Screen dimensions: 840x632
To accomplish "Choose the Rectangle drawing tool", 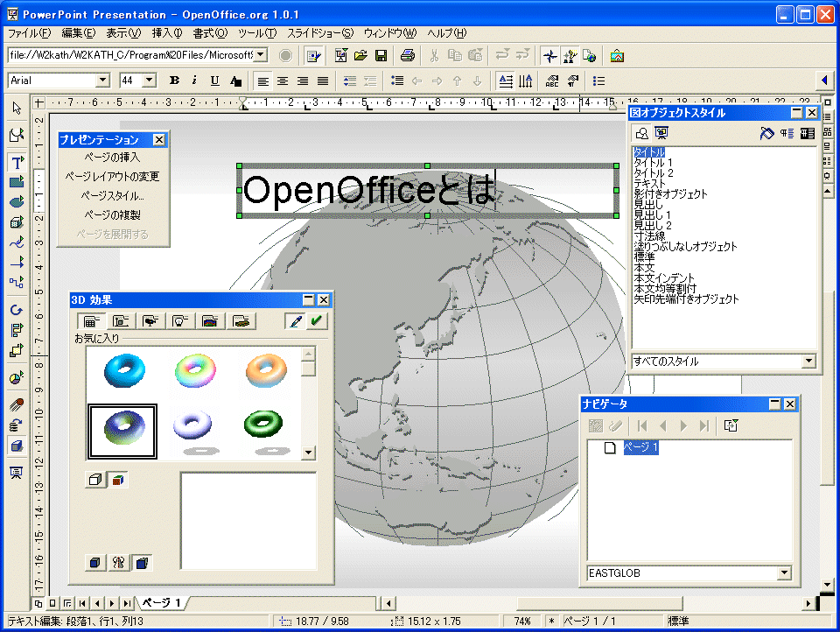I will point(17,182).
